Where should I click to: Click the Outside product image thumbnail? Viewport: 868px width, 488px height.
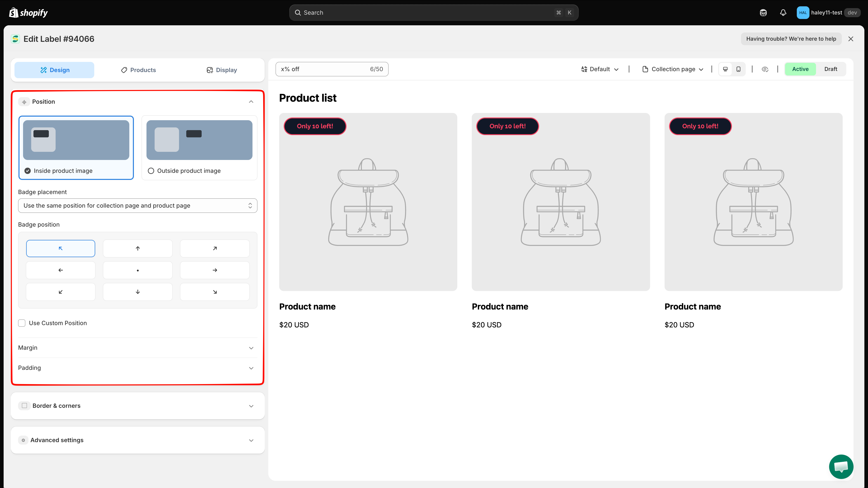[199, 140]
